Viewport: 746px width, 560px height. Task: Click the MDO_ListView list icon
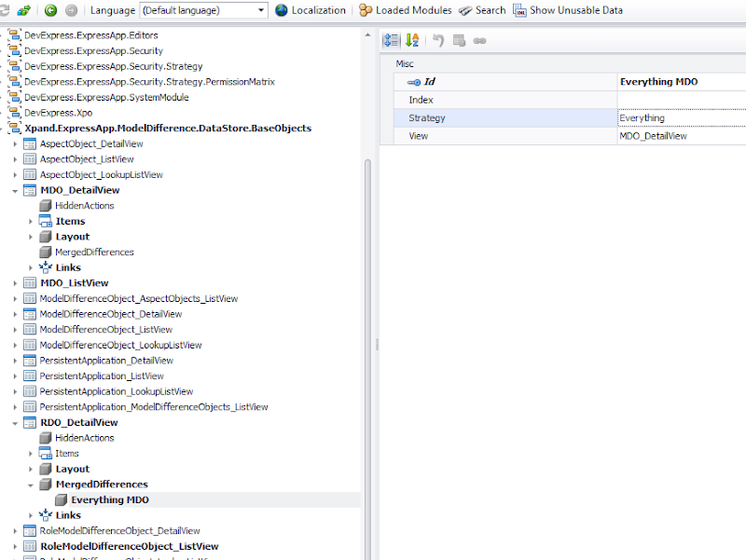click(30, 283)
